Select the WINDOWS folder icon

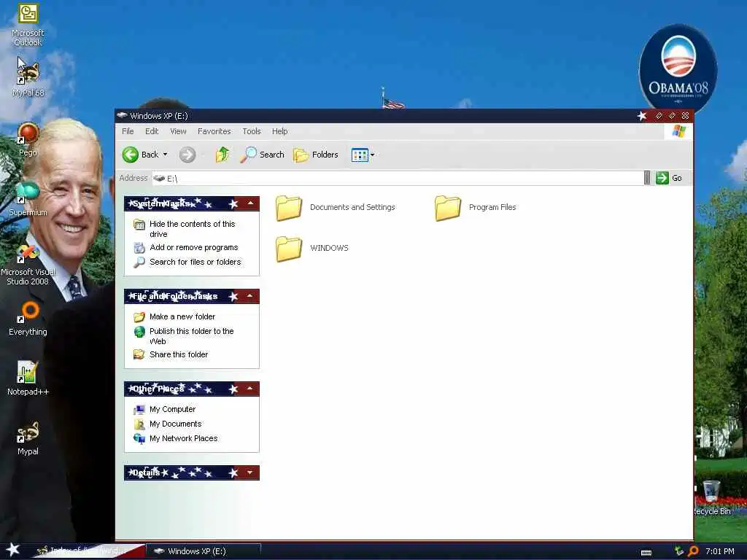point(289,249)
